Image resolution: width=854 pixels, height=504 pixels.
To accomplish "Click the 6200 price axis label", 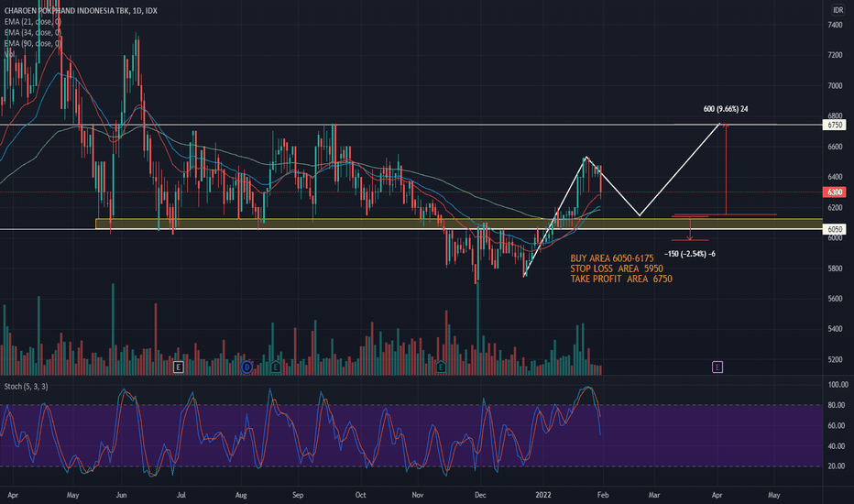I will [x=835, y=208].
